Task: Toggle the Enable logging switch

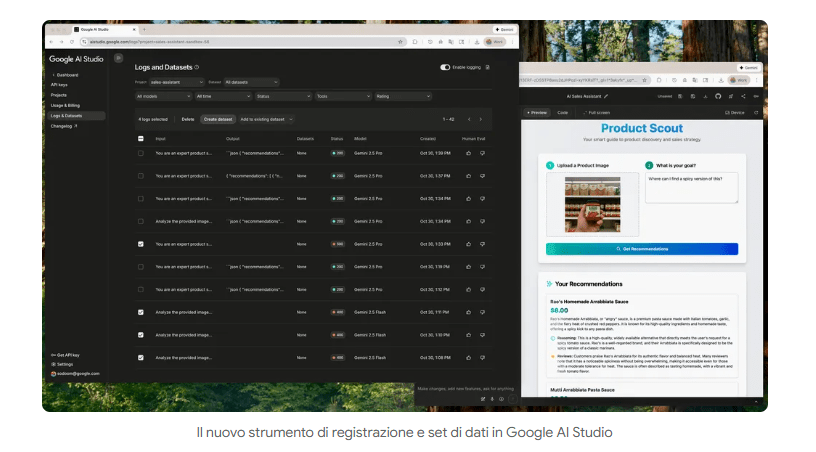Action: 445,67
